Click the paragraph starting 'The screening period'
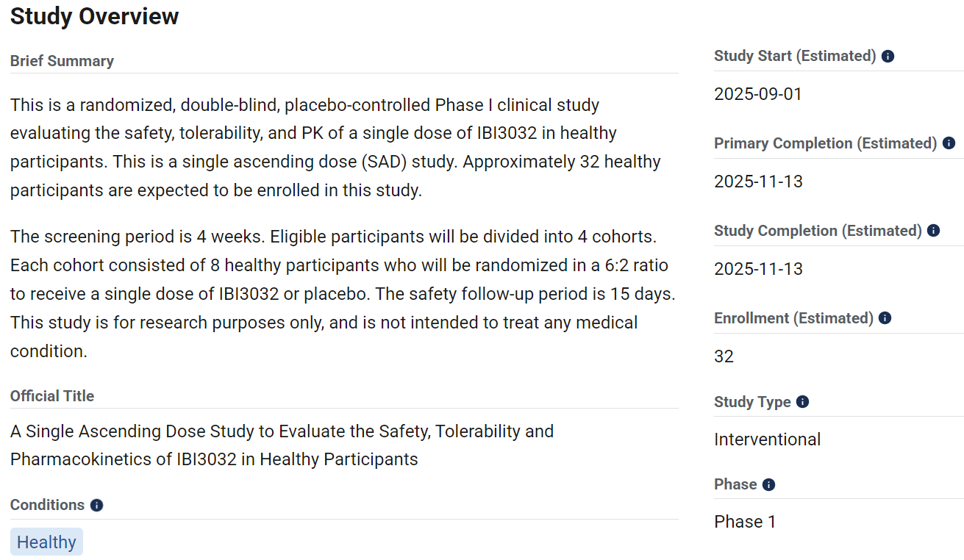This screenshot has height=560, width=964. [343, 294]
